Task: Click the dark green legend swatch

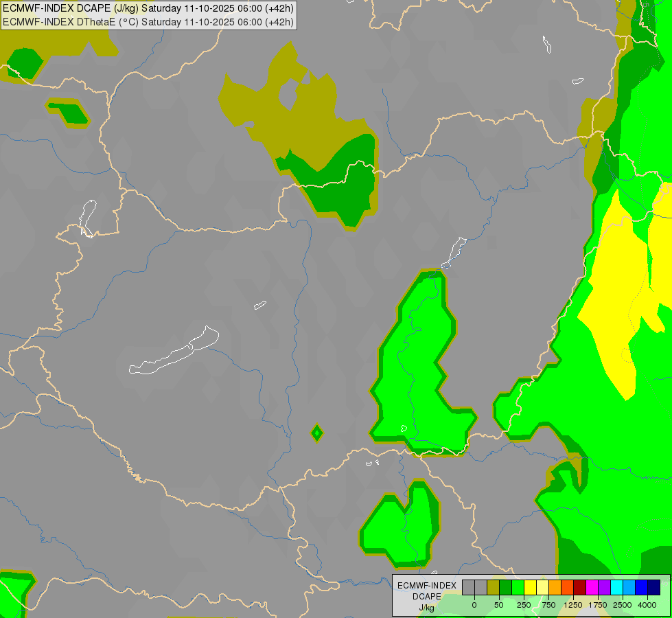Action: tap(506, 587)
